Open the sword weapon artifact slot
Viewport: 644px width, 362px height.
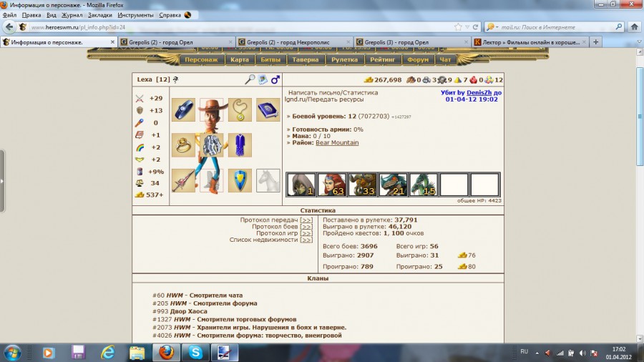(x=183, y=180)
